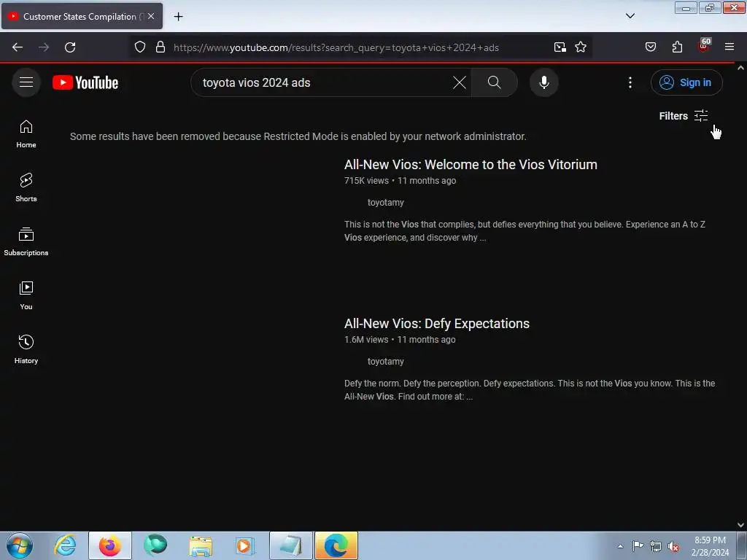Open Windows Media Player from taskbar
The width and height of the screenshot is (747, 560).
coord(245,545)
